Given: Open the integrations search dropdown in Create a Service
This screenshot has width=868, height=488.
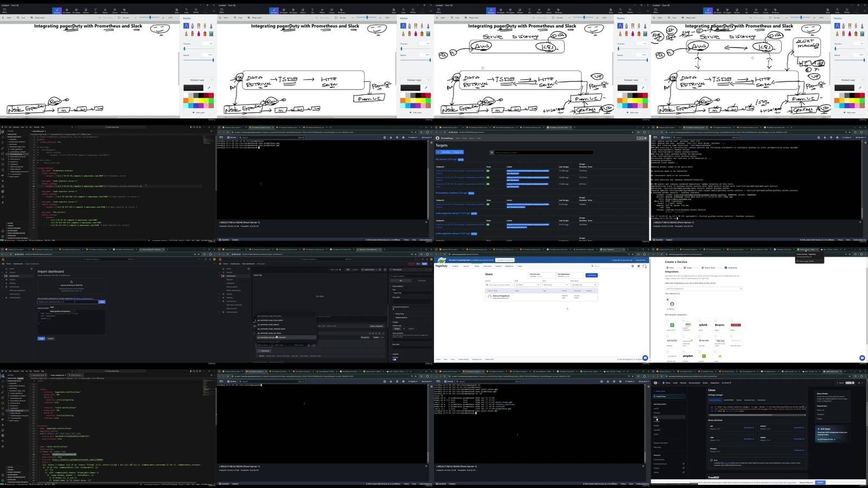Looking at the screenshot, I should tap(704, 288).
